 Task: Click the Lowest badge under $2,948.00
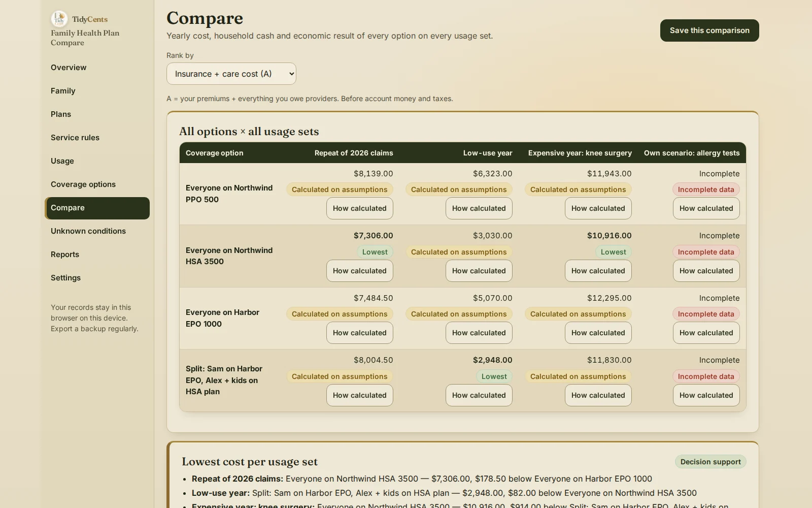pos(494,376)
